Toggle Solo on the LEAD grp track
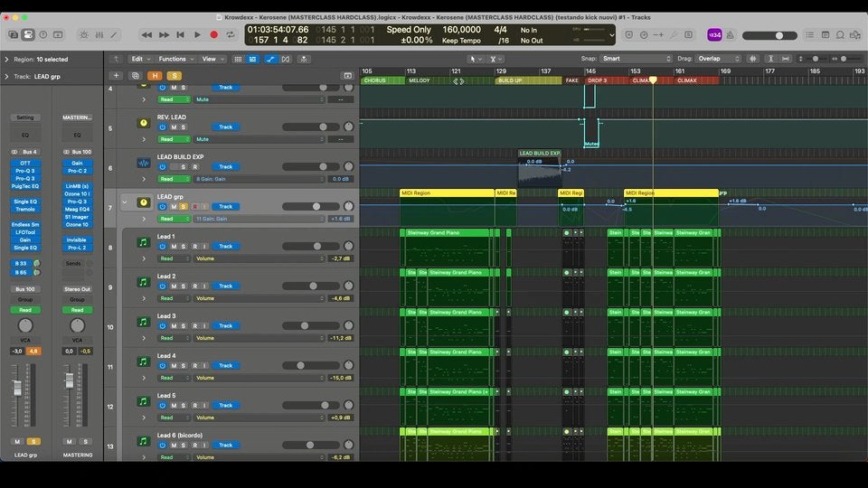The image size is (868, 488). (x=184, y=206)
